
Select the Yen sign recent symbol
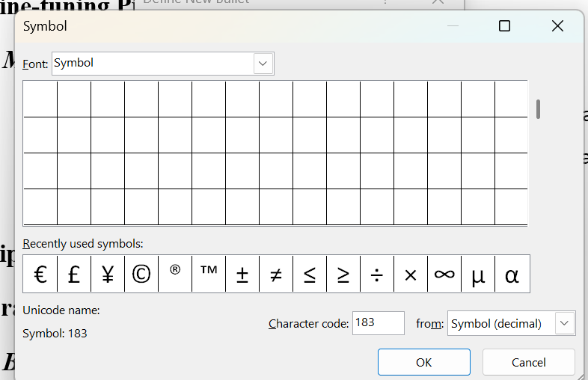coord(108,274)
